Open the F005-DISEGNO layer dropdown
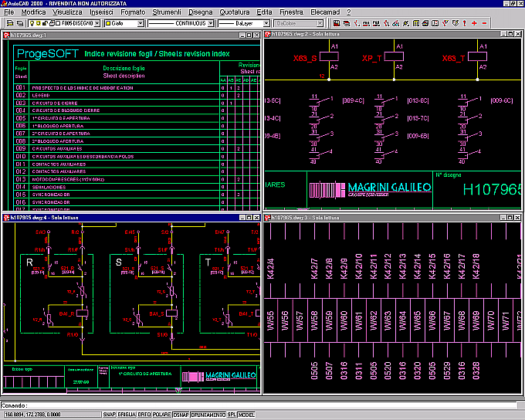Screen dimensions: 525x420 (97, 23)
